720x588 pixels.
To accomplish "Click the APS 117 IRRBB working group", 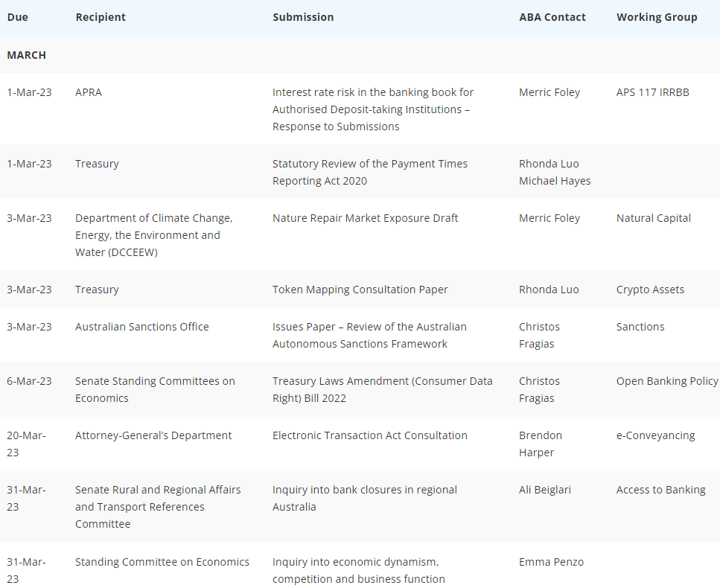I will point(652,92).
